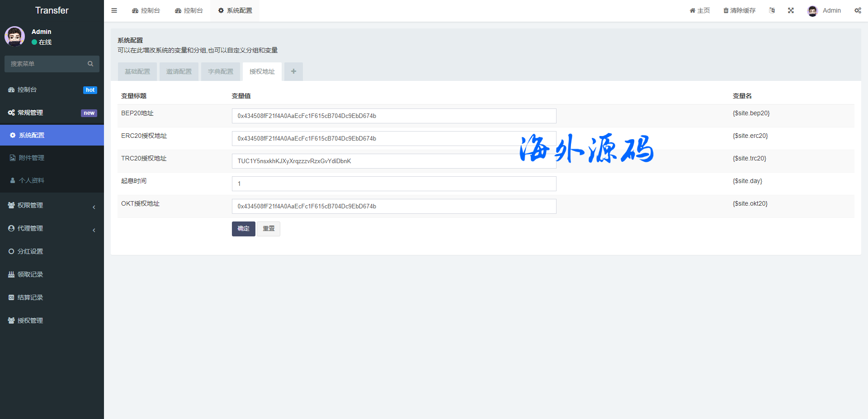Open the language switch icon

pyautogui.click(x=772, y=10)
